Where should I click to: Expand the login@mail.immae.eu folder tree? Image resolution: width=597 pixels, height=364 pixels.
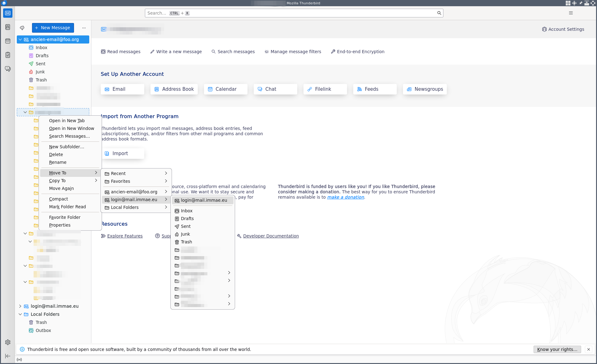pos(20,306)
